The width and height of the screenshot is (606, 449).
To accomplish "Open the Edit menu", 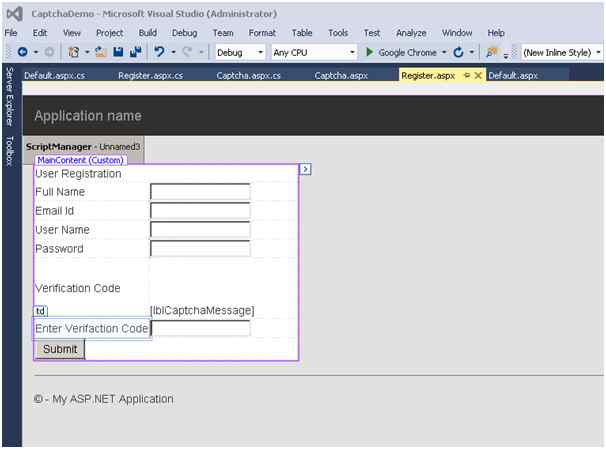I will click(40, 33).
